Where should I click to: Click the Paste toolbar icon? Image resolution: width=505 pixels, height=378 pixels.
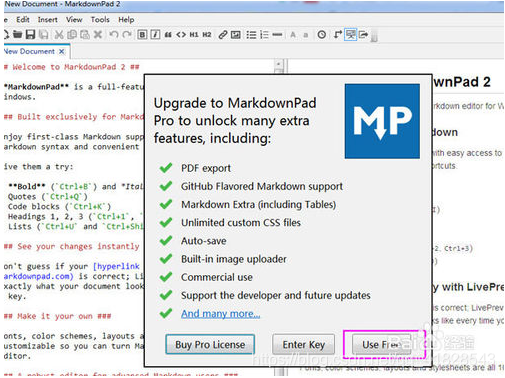85,35
